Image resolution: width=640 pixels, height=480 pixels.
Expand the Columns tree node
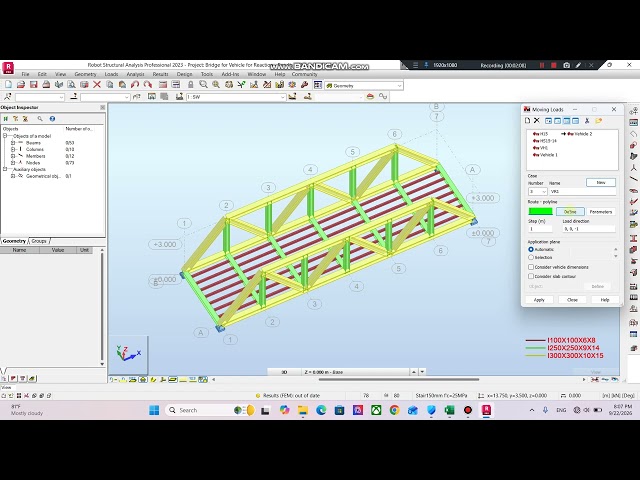click(x=13, y=149)
